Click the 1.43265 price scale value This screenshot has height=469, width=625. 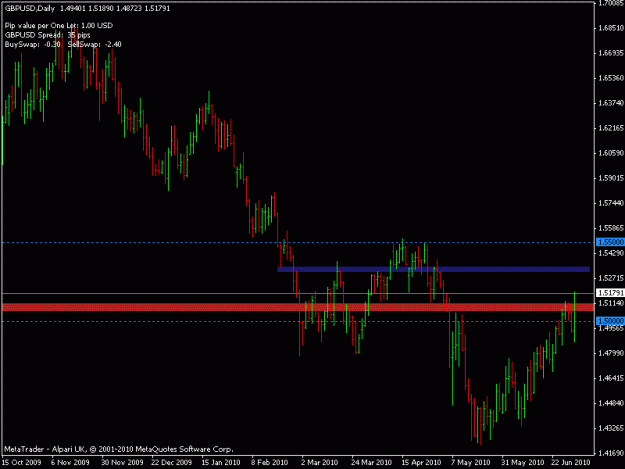(611, 428)
